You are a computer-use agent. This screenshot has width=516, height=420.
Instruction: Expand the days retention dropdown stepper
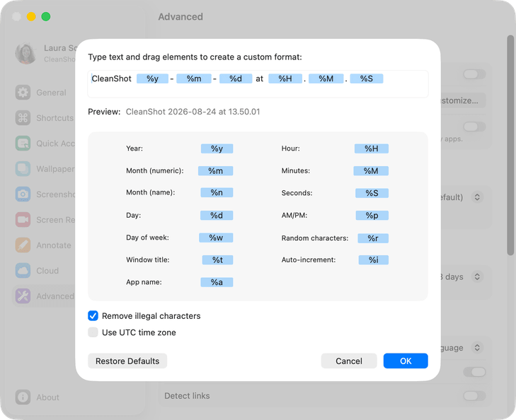click(477, 276)
